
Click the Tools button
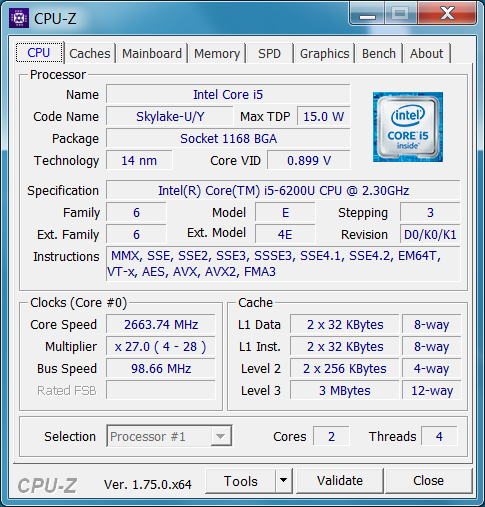click(x=241, y=481)
